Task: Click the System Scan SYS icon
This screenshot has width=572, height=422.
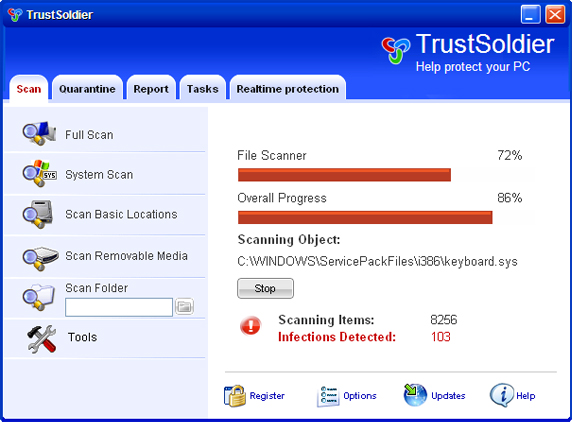Action: click(x=39, y=174)
